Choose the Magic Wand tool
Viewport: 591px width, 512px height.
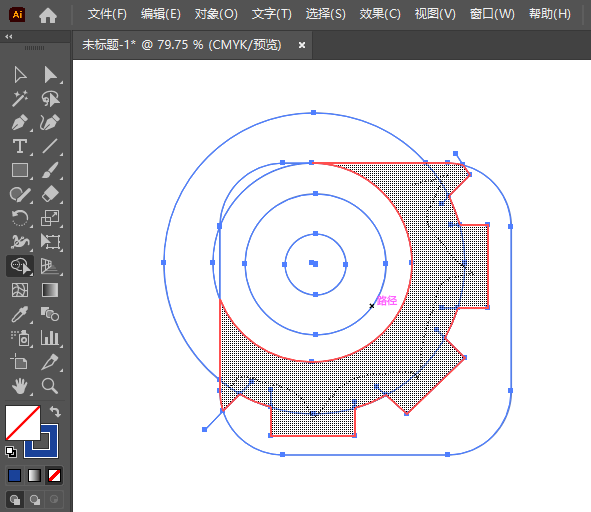tap(20, 98)
